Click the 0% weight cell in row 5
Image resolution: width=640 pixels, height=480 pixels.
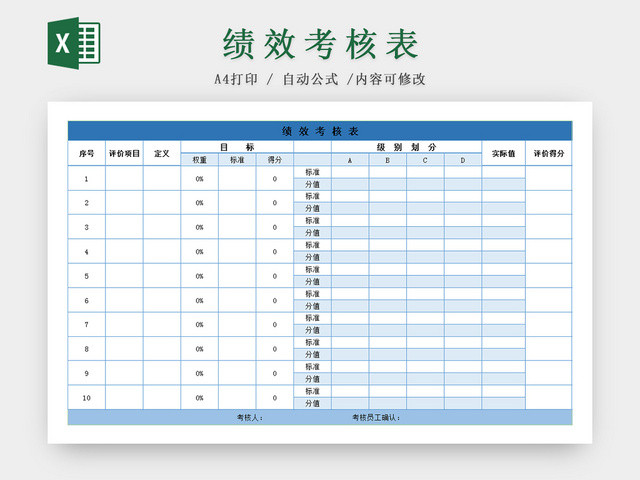click(200, 276)
